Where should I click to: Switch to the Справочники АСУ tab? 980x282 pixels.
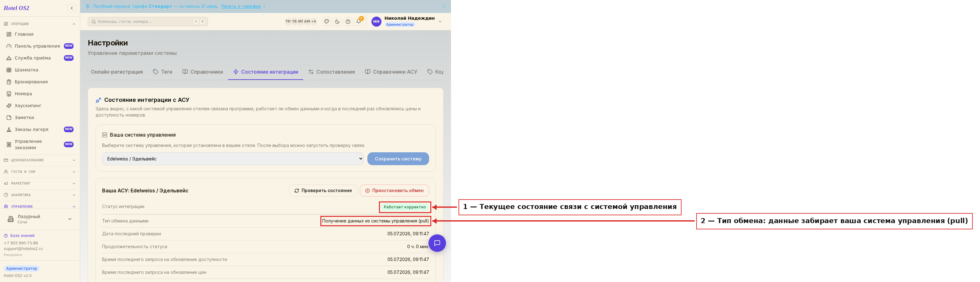[x=391, y=72]
